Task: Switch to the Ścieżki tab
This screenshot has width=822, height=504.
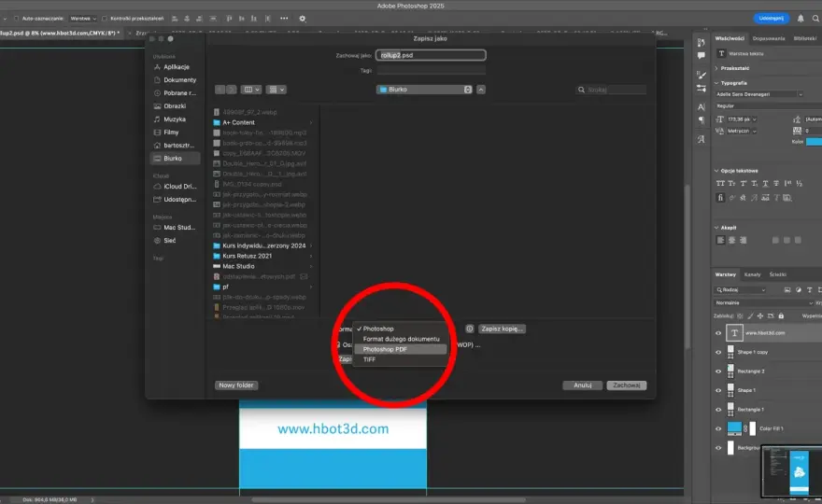Action: click(x=778, y=274)
